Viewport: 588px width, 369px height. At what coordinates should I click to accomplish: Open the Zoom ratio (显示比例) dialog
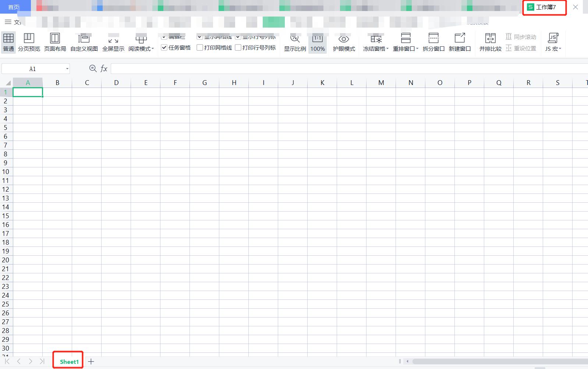(295, 42)
